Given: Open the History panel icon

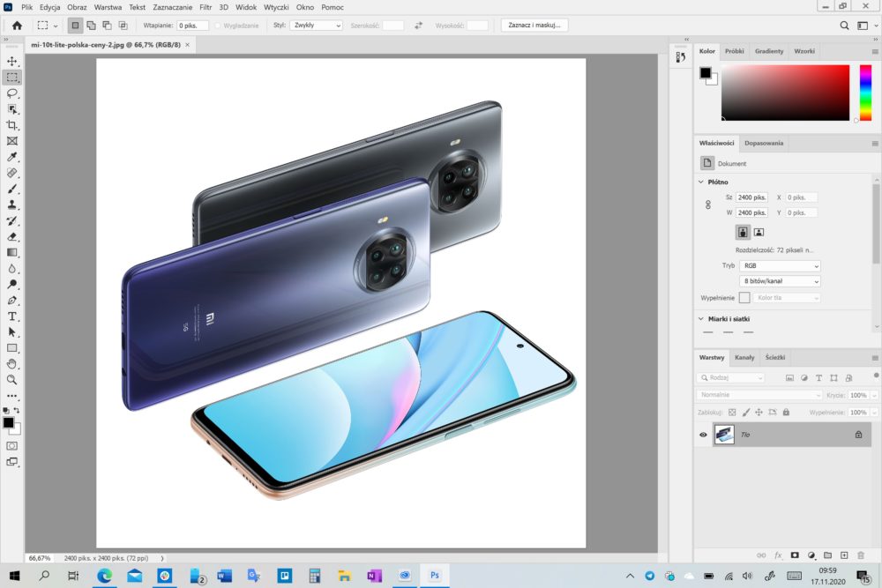Looking at the screenshot, I should point(681,56).
